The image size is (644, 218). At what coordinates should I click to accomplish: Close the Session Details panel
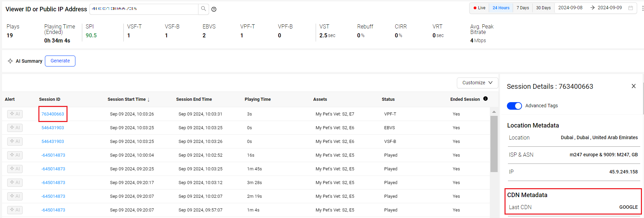click(x=633, y=86)
